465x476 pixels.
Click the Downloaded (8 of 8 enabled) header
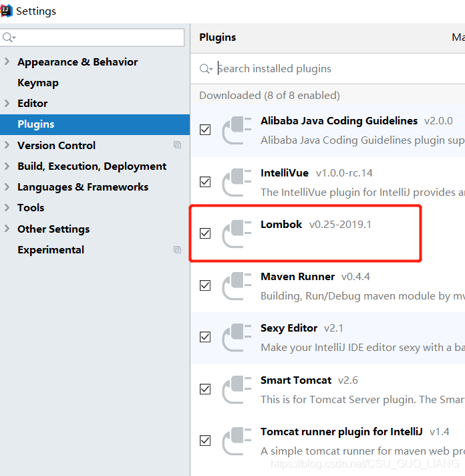[x=269, y=96]
